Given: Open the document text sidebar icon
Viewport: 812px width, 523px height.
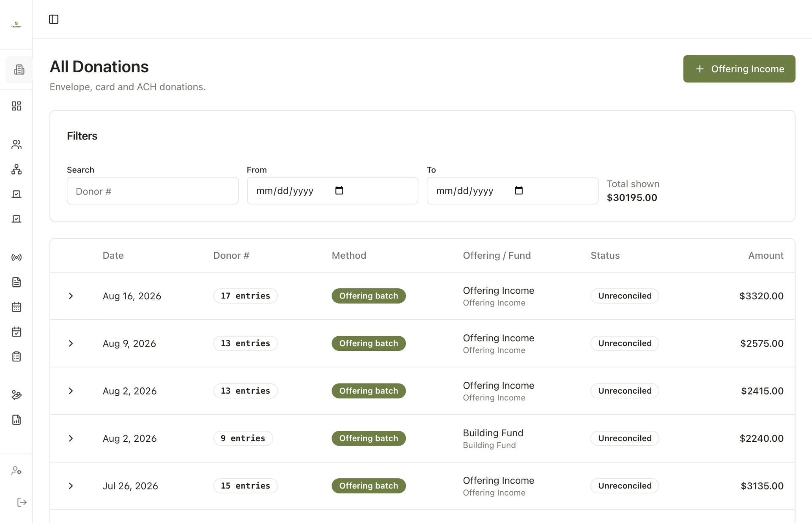Looking at the screenshot, I should tap(16, 282).
